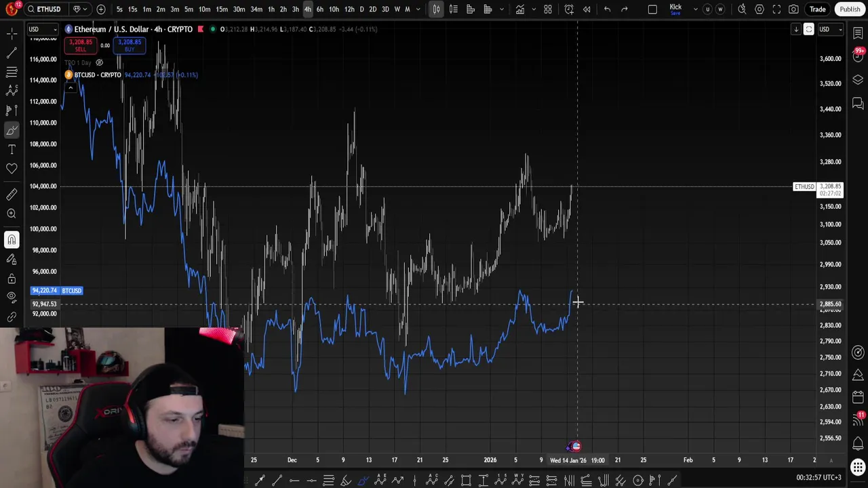This screenshot has width=868, height=488.
Task: Click the BUY 3,208.85 button
Action: (x=130, y=45)
